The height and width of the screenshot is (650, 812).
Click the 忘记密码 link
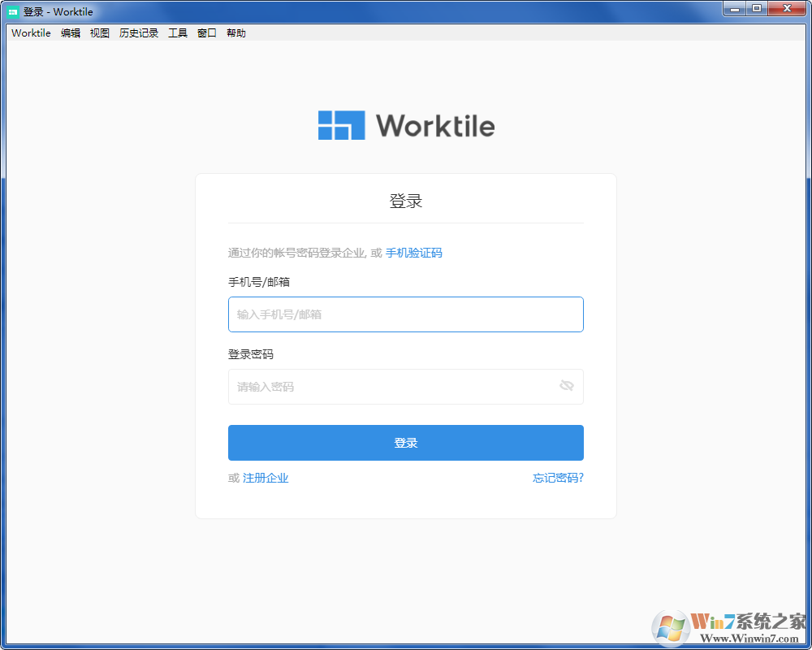pos(557,478)
